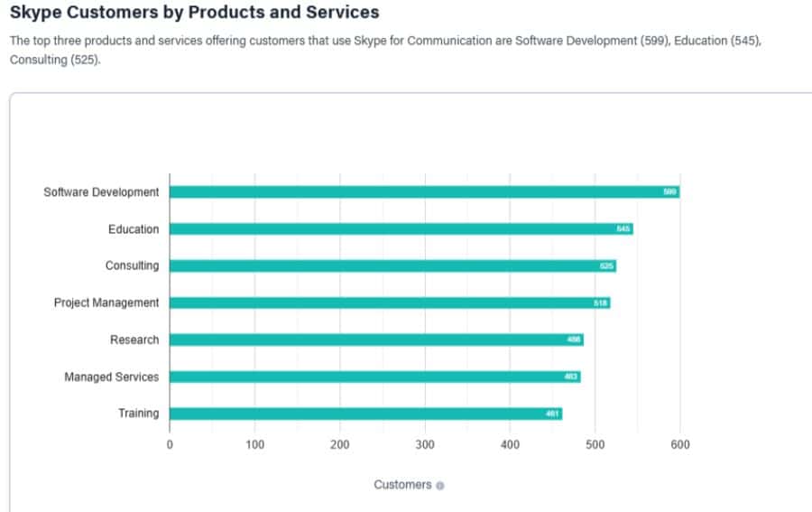Click the 'Training' axis label
The image size is (812, 512).
[x=138, y=414]
